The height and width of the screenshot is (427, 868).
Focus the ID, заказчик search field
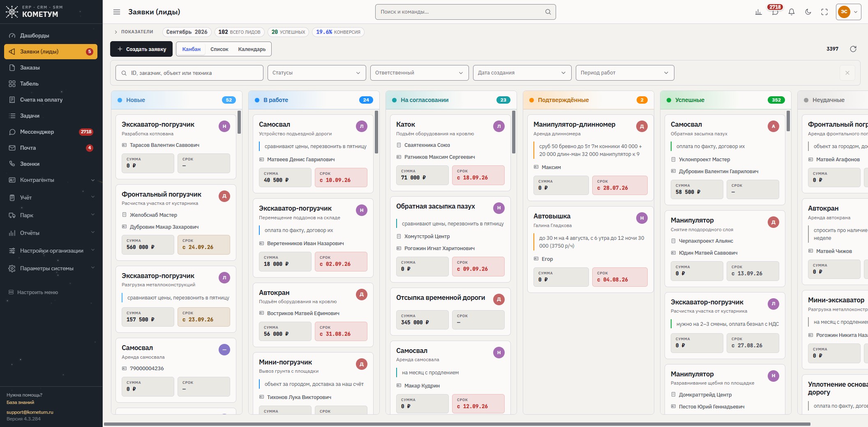pos(189,73)
